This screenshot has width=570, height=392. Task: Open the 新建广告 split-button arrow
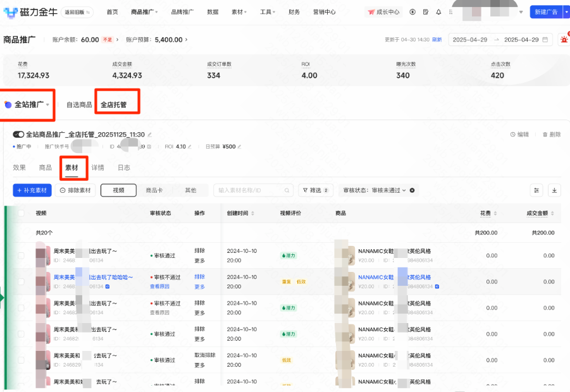[x=566, y=12]
